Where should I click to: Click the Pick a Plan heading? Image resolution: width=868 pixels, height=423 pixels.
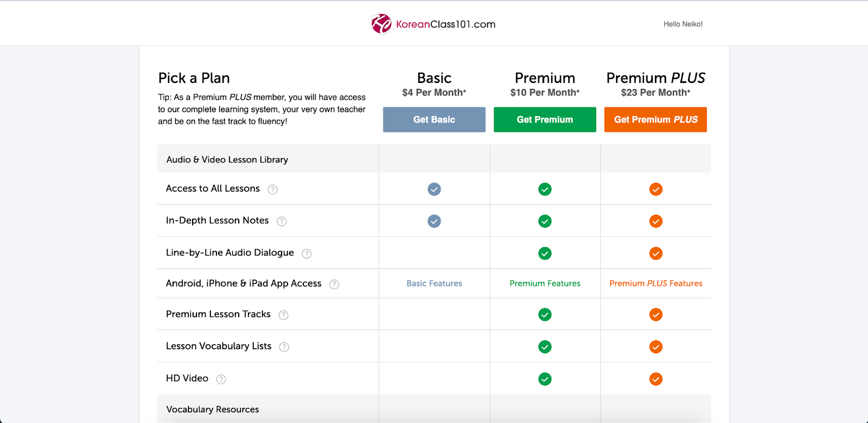click(x=194, y=78)
